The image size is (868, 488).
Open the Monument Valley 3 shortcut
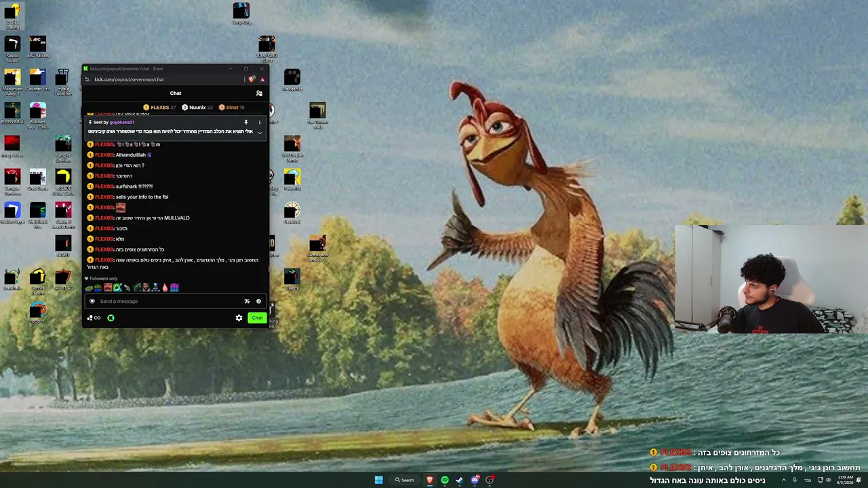click(x=12, y=81)
